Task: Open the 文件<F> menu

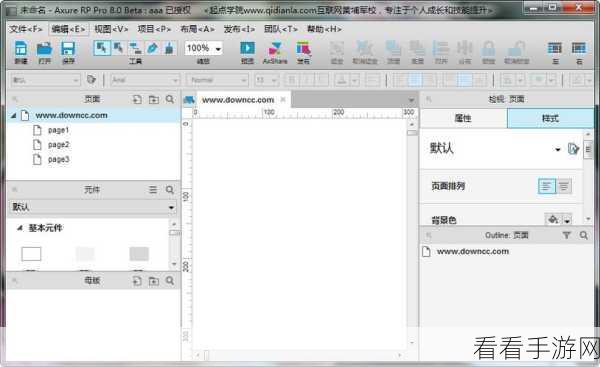Action: [26, 29]
